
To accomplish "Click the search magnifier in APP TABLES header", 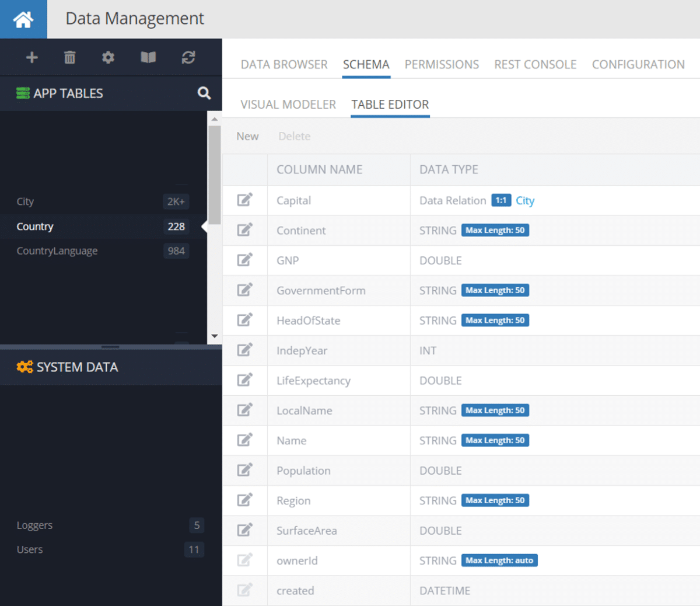I will click(x=204, y=93).
